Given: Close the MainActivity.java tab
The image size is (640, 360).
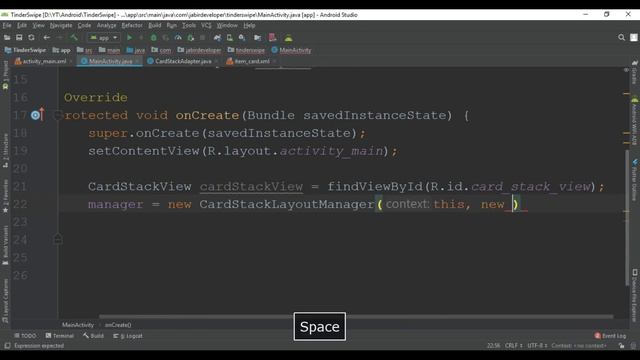Looking at the screenshot, I should 137,61.
